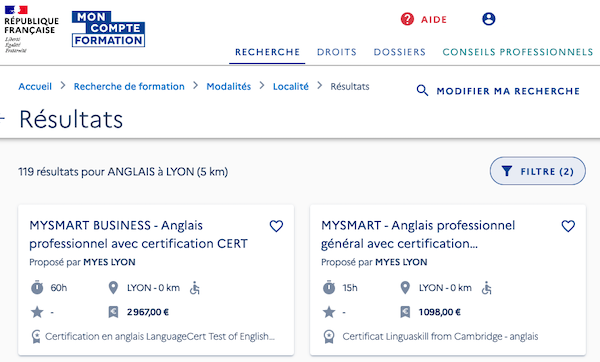This screenshot has width=600, height=362.
Task: Click price tag icon beside 2967,00 €
Action: point(113,312)
